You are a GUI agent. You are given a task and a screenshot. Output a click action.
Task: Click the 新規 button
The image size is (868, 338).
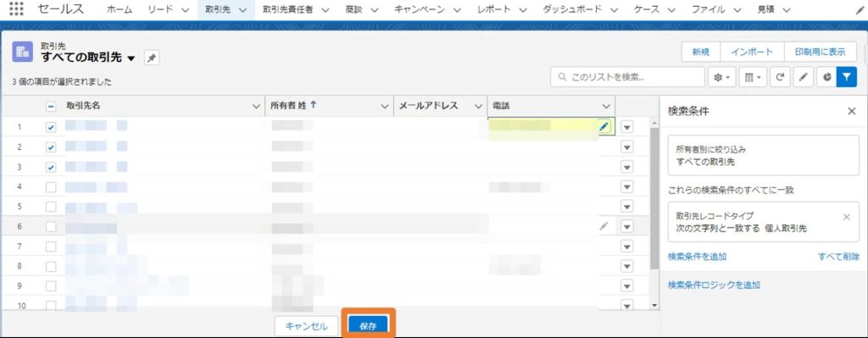(700, 52)
